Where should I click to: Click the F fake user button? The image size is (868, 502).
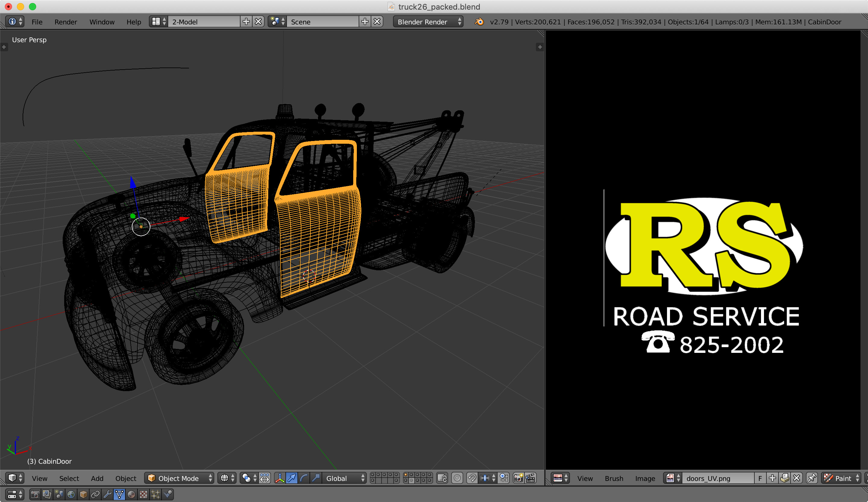760,478
